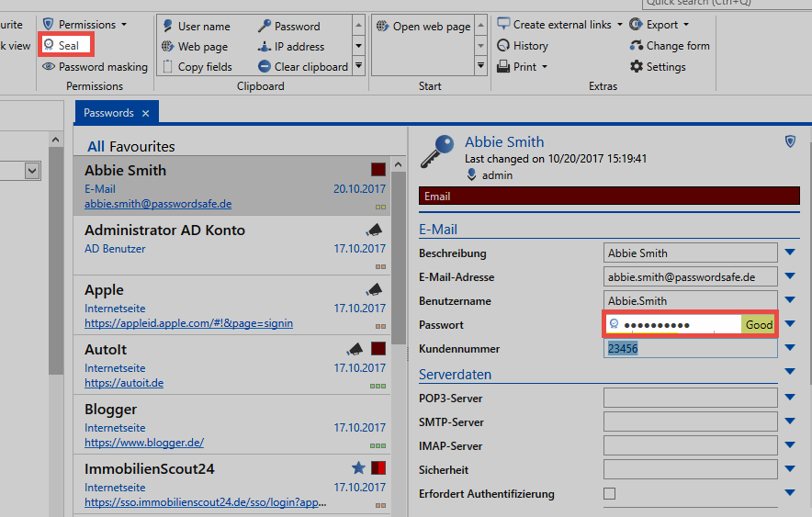This screenshot has height=517, width=812.
Task: Open the Print dropdown
Action: (x=522, y=67)
